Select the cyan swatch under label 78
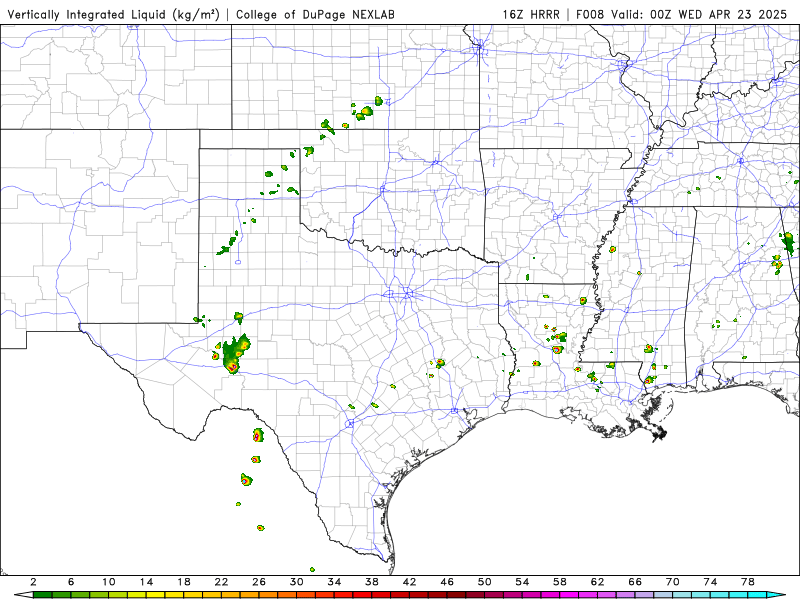The height and width of the screenshot is (600, 800). point(757,595)
